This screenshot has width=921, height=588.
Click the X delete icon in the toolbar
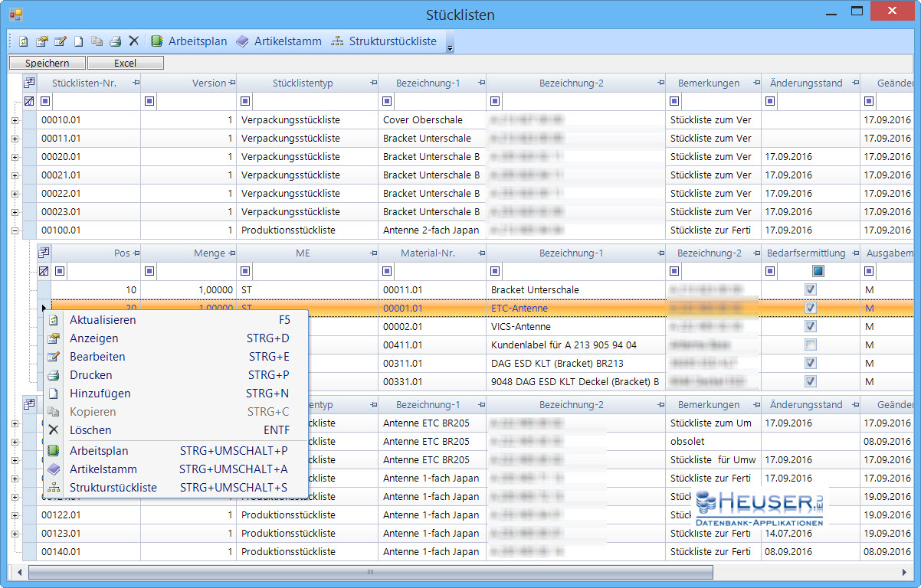133,41
